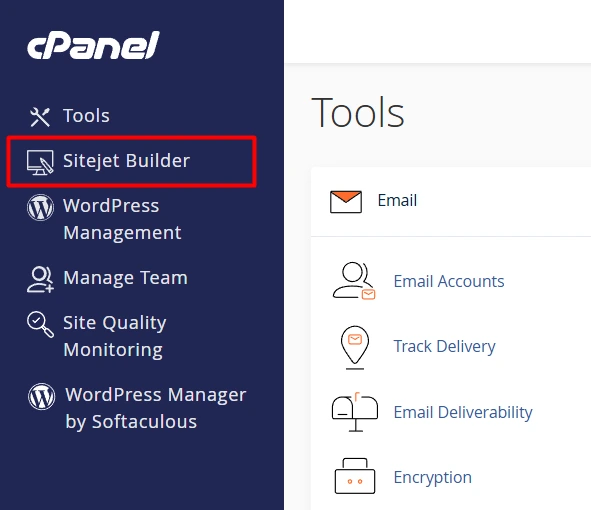Screen dimensions: 591x510
Task: Click the WordPress Manager by Softaculous icon
Action: click(41, 396)
